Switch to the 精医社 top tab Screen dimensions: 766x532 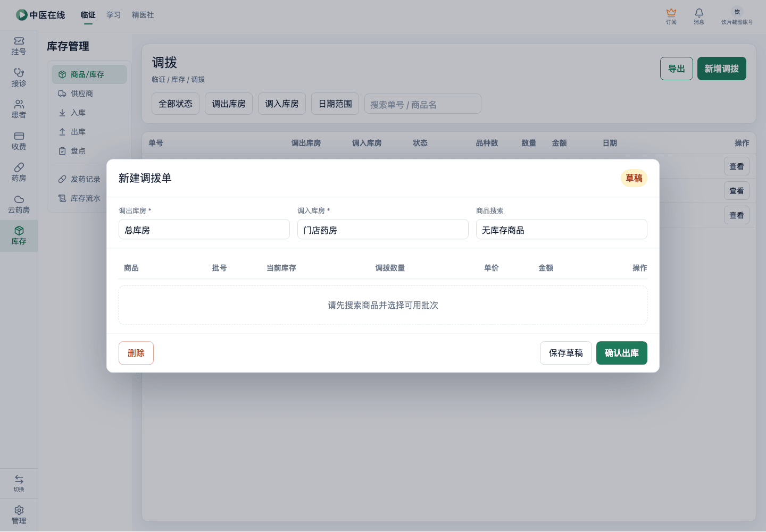click(143, 15)
